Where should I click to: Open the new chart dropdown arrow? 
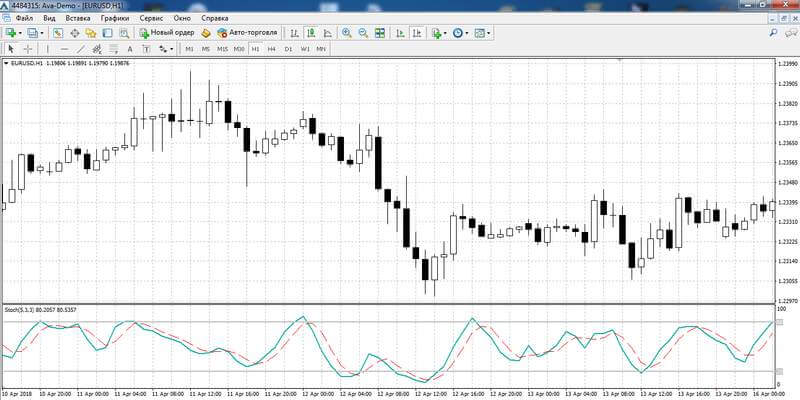[20, 33]
